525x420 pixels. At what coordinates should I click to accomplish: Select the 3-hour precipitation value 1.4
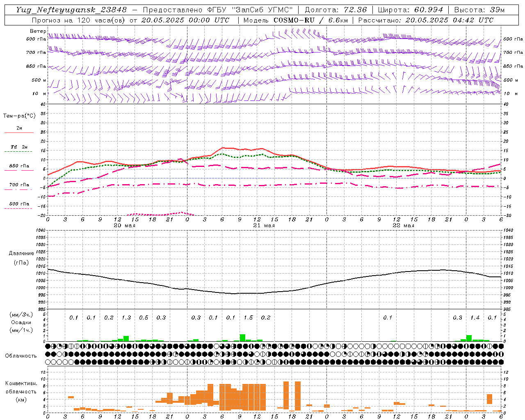coord(475,318)
